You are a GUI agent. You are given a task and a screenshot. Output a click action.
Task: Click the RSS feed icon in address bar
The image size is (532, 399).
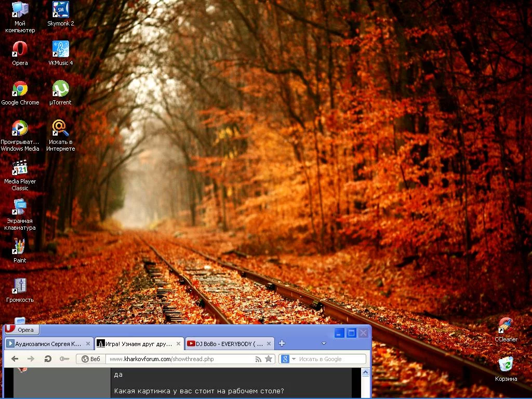click(x=258, y=359)
